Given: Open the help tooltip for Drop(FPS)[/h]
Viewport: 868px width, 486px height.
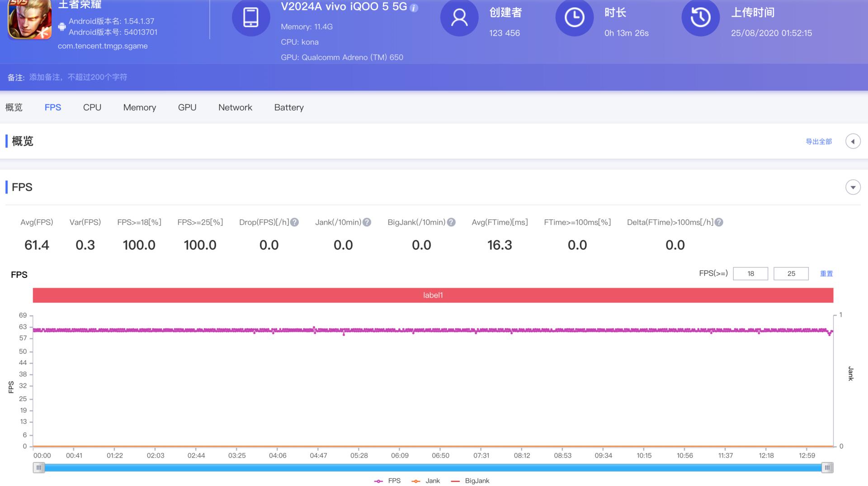Looking at the screenshot, I should pos(294,222).
